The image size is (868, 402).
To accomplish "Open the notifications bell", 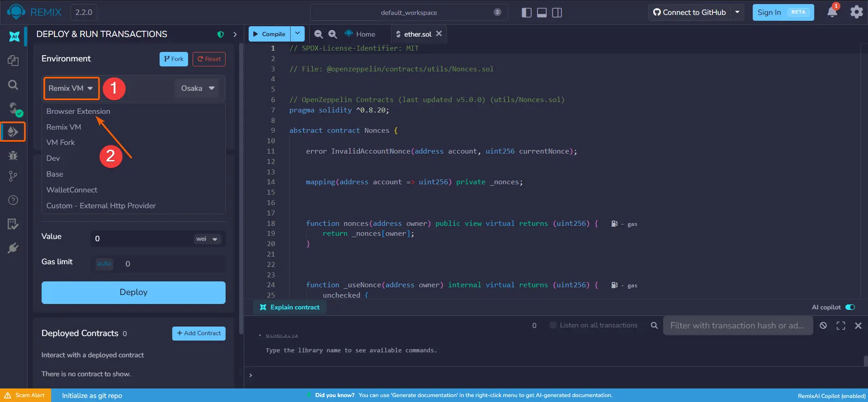I will pos(832,12).
